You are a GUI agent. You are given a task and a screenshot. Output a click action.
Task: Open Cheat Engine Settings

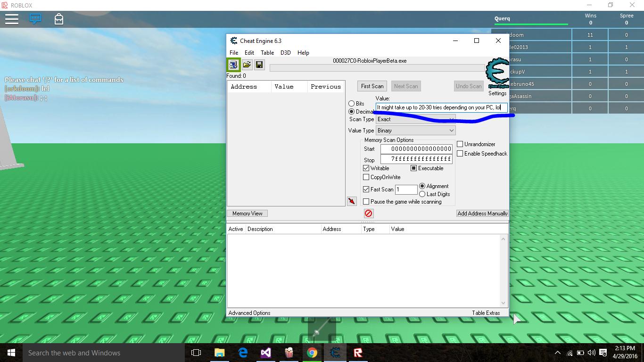point(497,93)
